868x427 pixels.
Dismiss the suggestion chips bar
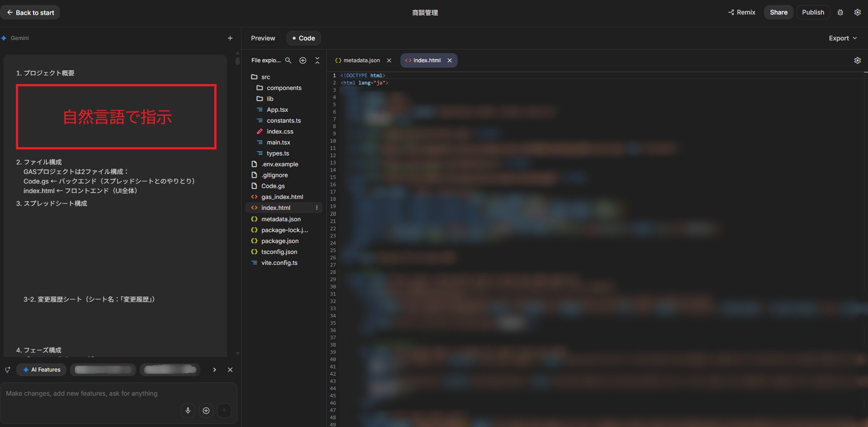230,370
